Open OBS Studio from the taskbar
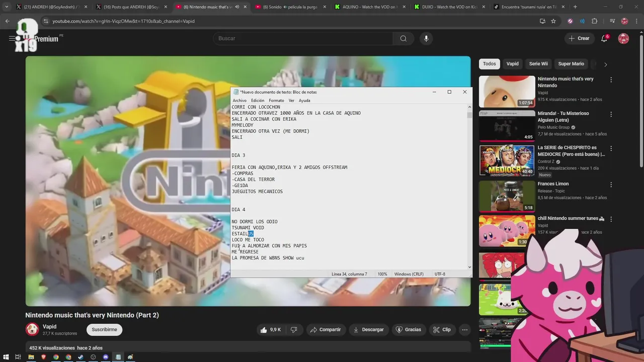 (x=93, y=357)
